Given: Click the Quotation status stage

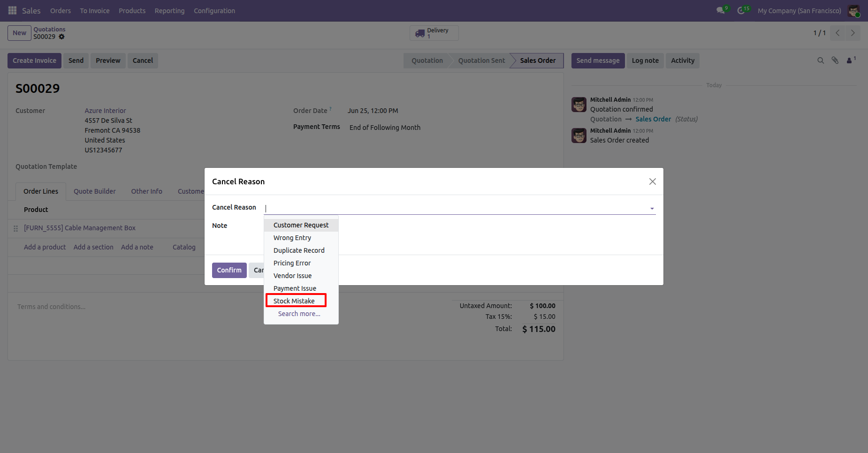Looking at the screenshot, I should (427, 60).
